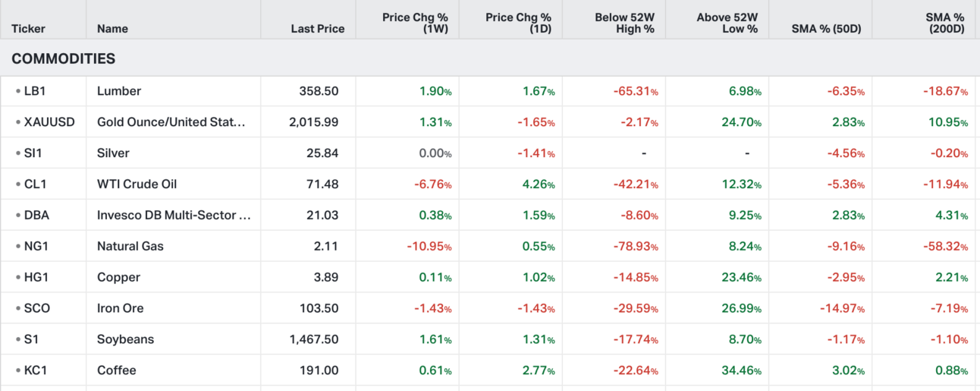Open the DBA ticker link
The width and height of the screenshot is (980, 391).
36,216
